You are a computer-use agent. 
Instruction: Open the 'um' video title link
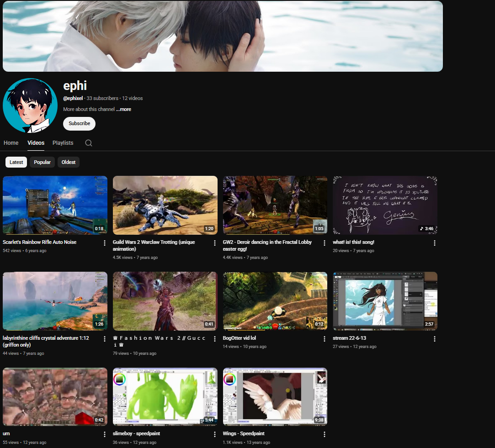click(x=6, y=433)
